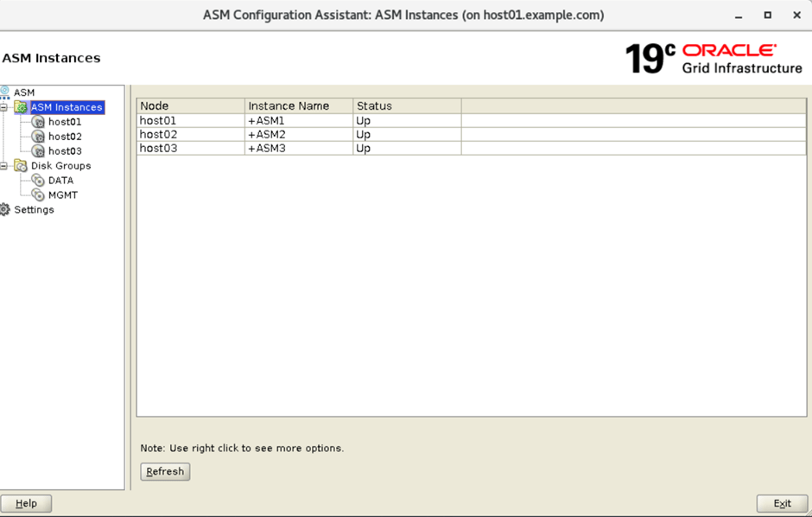Select host03 label in the tree
Viewport: 812px width, 517px height.
pos(65,150)
